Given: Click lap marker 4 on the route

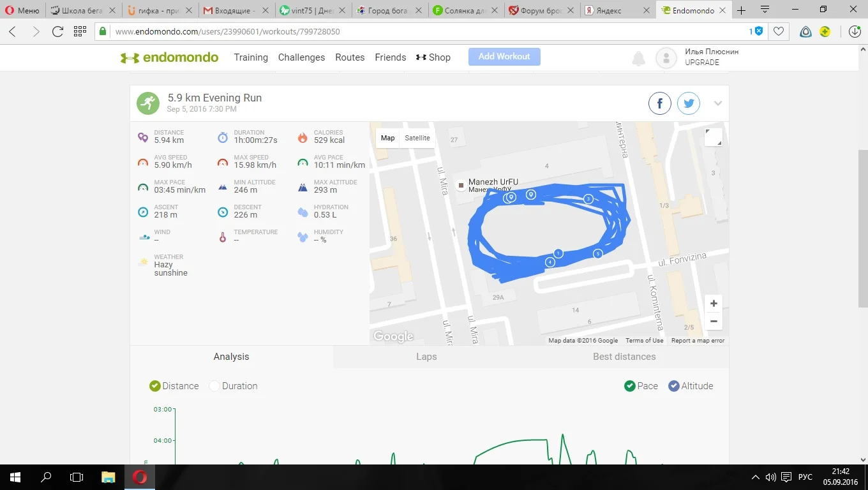Looking at the screenshot, I should [x=550, y=262].
